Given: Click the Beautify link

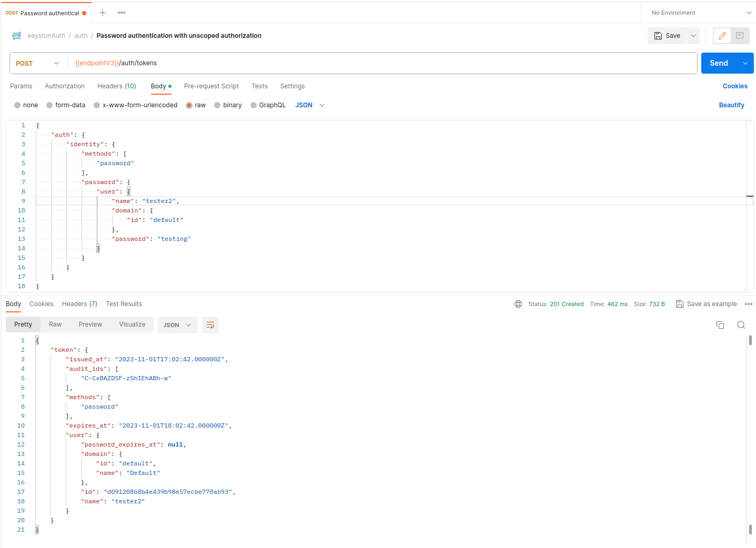Looking at the screenshot, I should click(731, 105).
